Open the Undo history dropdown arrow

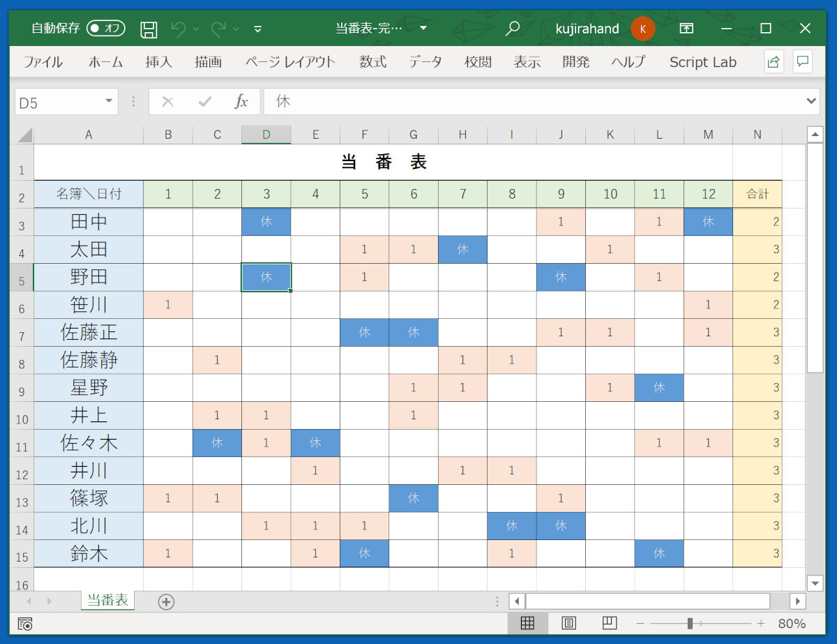(196, 29)
